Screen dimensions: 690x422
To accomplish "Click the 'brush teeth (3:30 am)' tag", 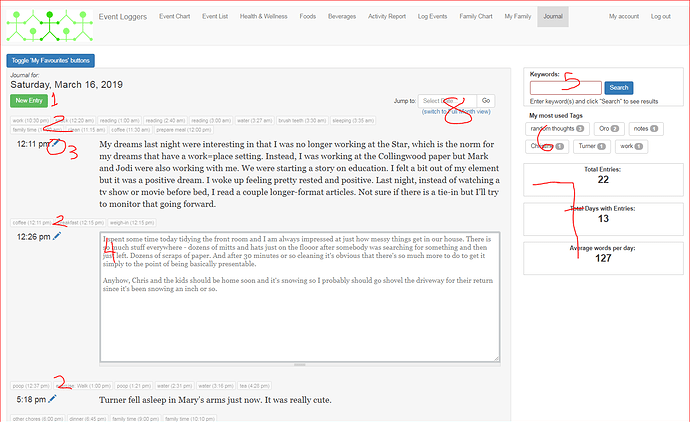I will pyautogui.click(x=302, y=121).
